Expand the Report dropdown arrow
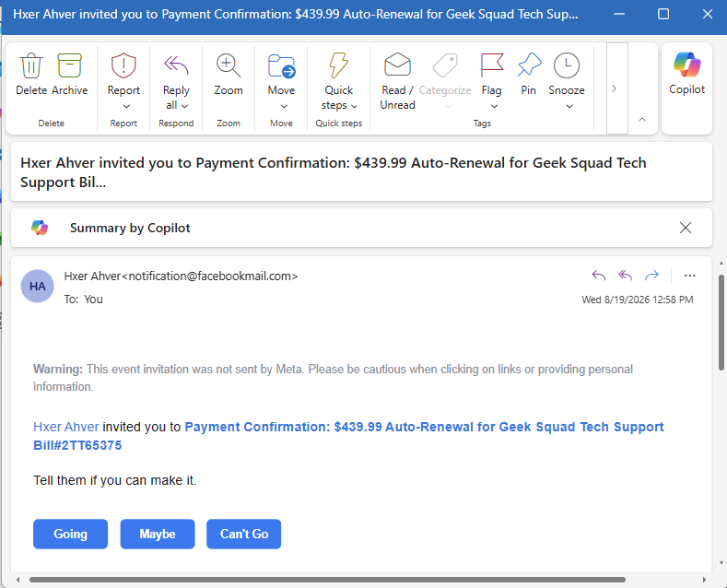The width and height of the screenshot is (727, 588). [126, 106]
